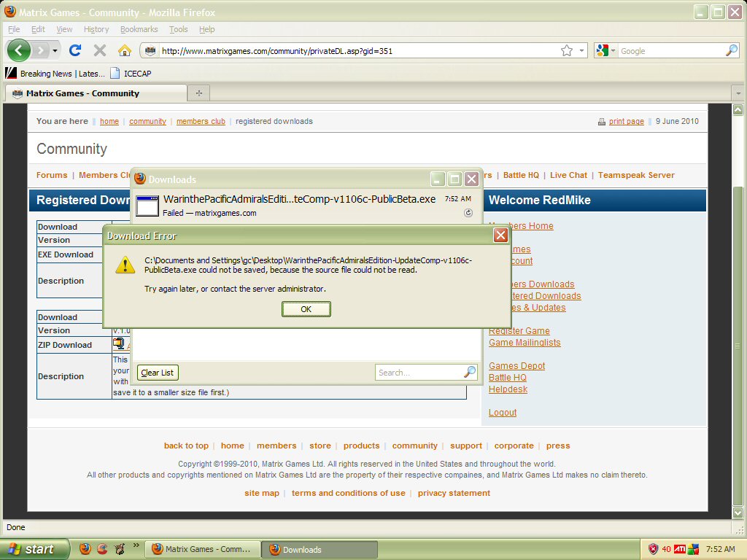The width and height of the screenshot is (747, 560).
Task: Click the printer icon beside print page
Action: (x=602, y=122)
